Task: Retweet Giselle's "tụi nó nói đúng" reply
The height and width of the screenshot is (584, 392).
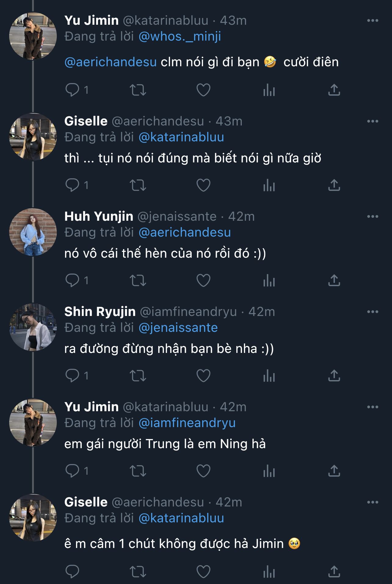Action: pyautogui.click(x=138, y=185)
